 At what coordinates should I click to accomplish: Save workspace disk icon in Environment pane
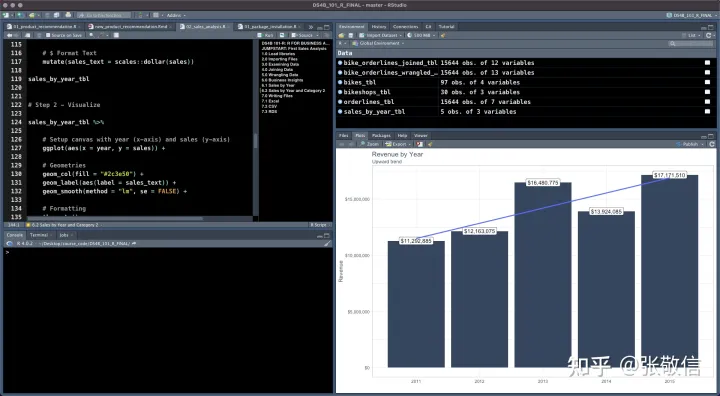[x=351, y=35]
